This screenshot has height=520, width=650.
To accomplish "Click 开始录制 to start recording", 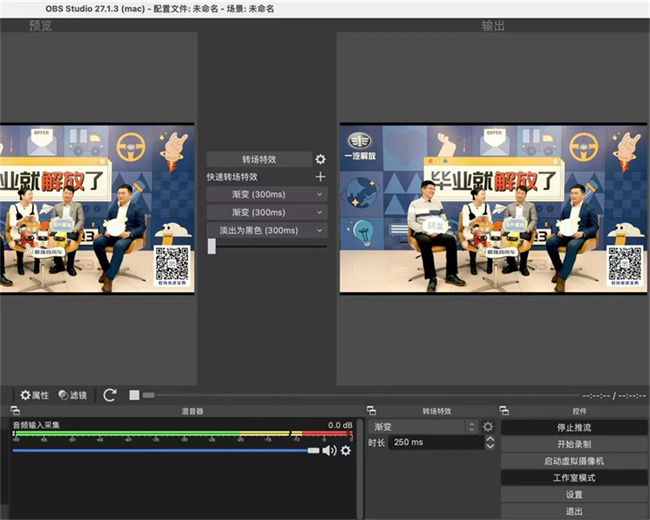I will (x=574, y=444).
